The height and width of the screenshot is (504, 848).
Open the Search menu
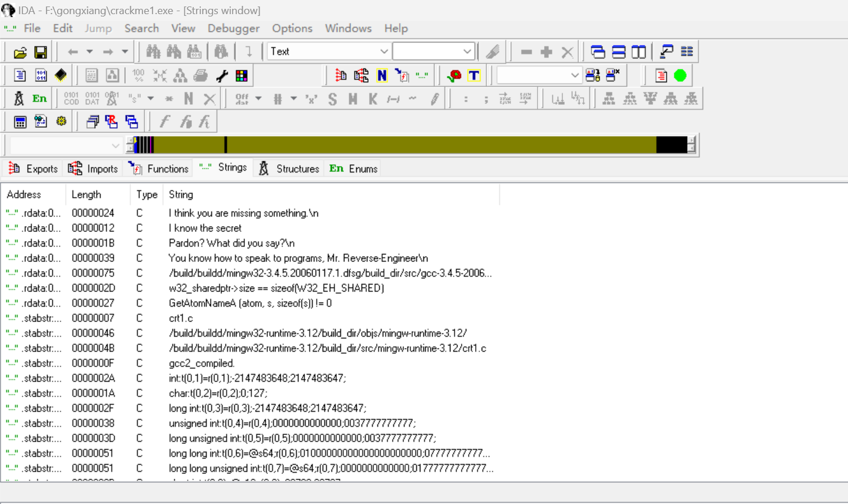pos(141,28)
